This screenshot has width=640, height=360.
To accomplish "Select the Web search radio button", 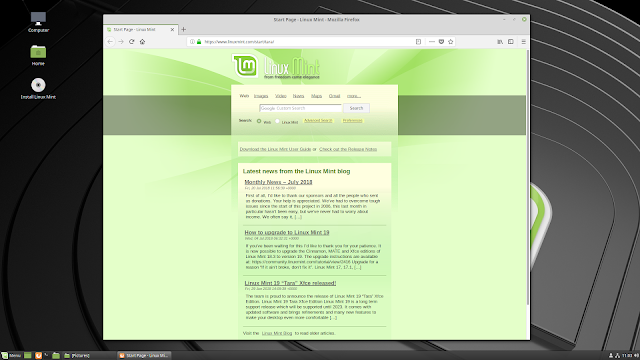I will pos(259,121).
